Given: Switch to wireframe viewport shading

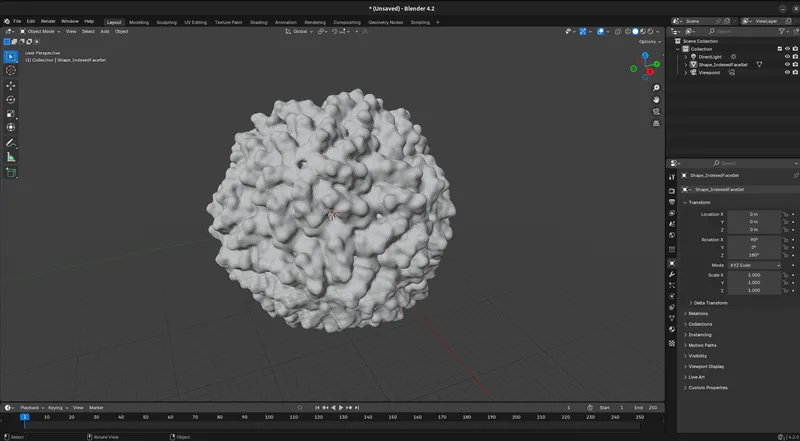Looking at the screenshot, I should [628, 32].
